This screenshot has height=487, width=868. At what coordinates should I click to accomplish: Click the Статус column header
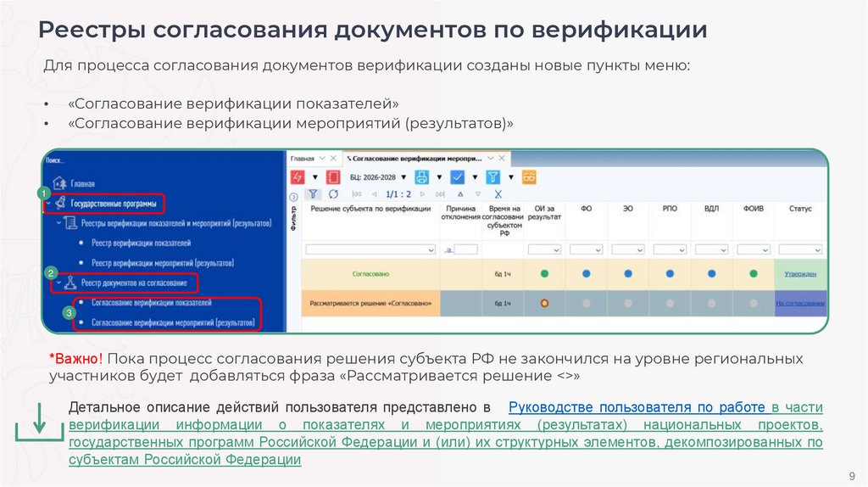(x=800, y=209)
